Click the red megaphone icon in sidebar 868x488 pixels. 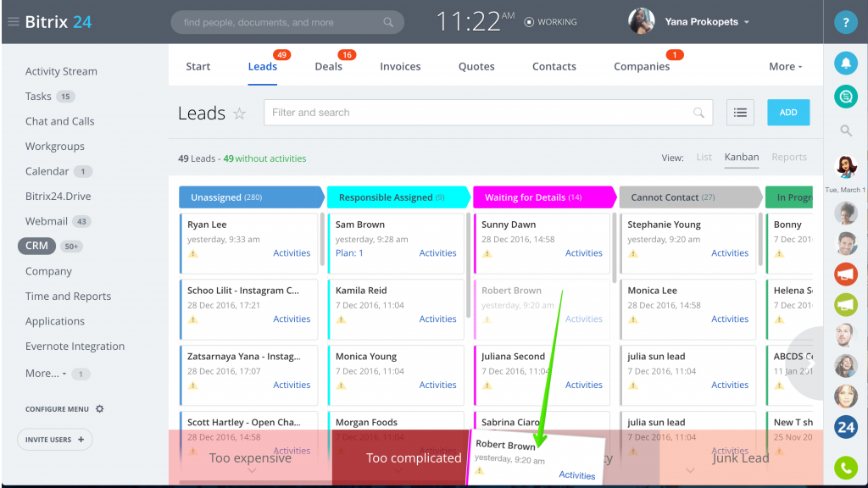845,274
